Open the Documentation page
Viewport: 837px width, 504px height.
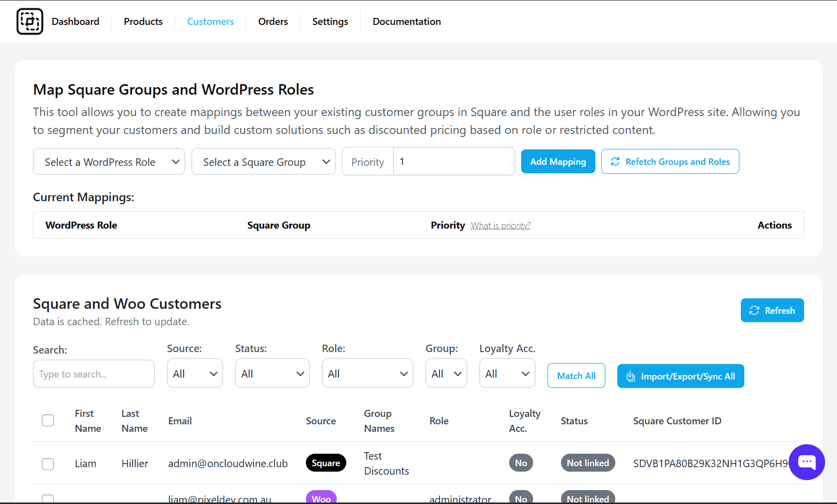pyautogui.click(x=407, y=21)
